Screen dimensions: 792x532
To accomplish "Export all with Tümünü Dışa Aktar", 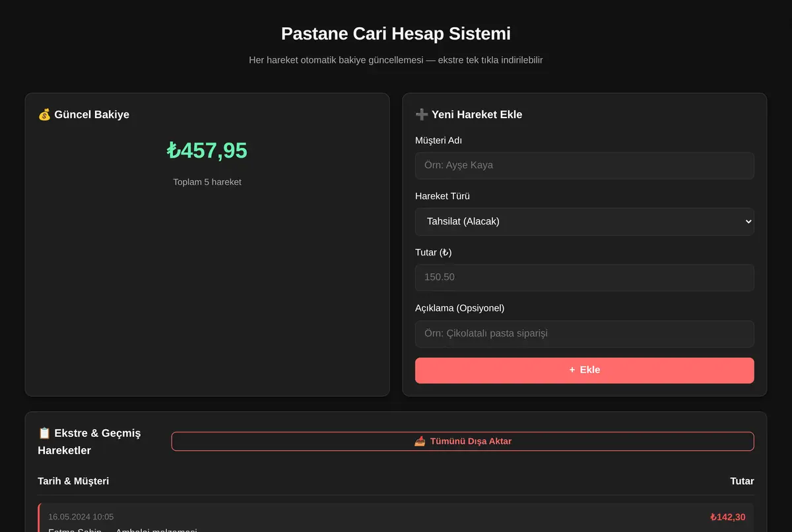I will coord(463,442).
